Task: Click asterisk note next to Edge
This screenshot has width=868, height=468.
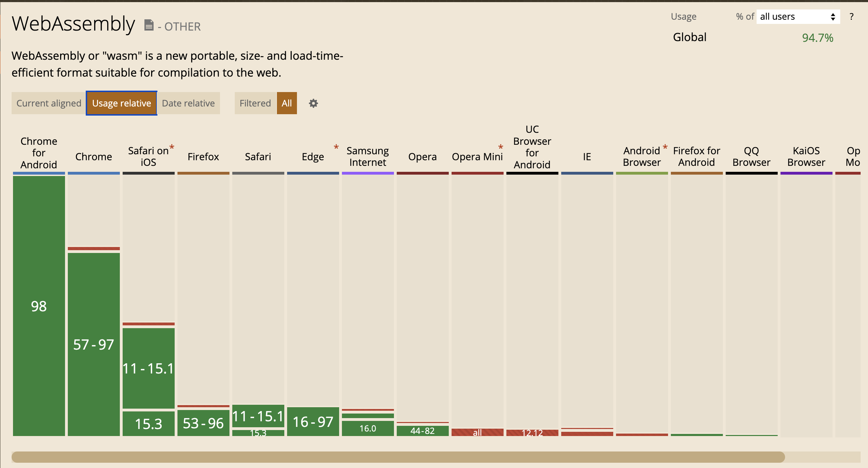Action: tap(336, 147)
